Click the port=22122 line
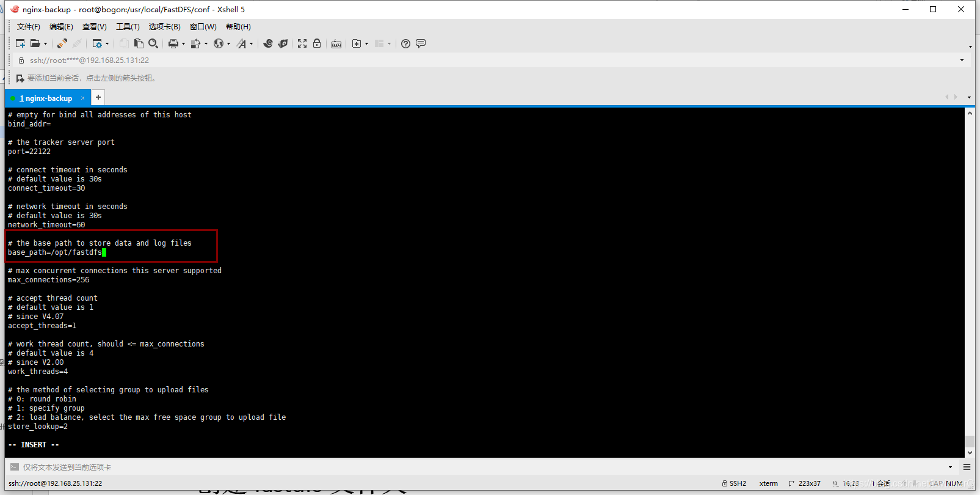Viewport: 980px width, 495px height. [x=29, y=152]
